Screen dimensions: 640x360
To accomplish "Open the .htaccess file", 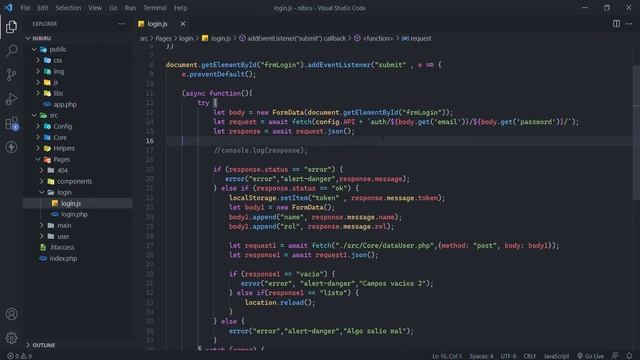I will coord(78,247).
